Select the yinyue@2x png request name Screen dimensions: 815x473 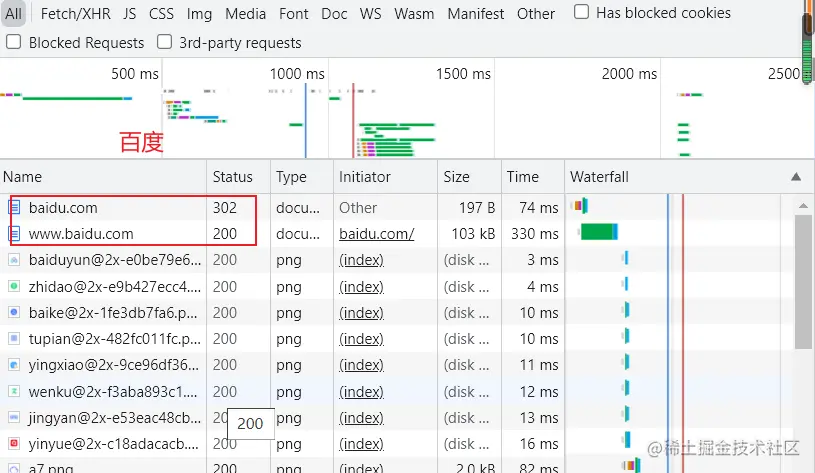click(114, 444)
